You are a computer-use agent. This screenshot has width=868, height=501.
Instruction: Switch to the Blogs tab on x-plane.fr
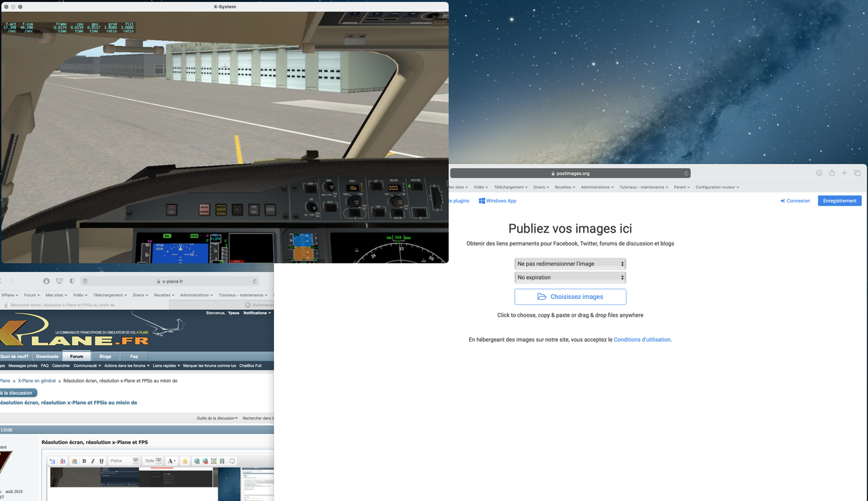point(105,356)
